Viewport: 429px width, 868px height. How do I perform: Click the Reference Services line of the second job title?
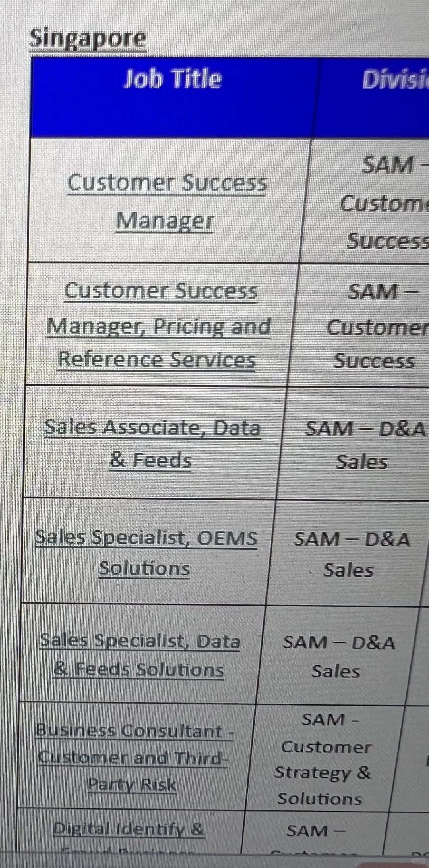pyautogui.click(x=157, y=360)
